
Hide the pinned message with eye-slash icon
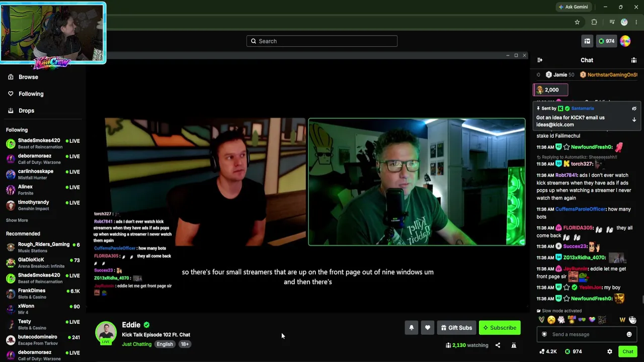click(x=634, y=109)
